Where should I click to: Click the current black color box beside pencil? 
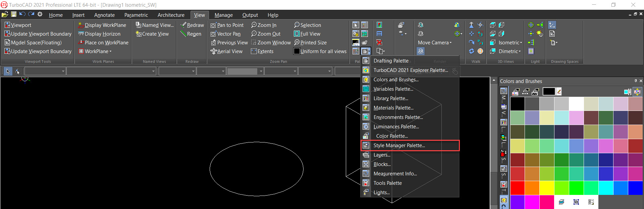549,91
